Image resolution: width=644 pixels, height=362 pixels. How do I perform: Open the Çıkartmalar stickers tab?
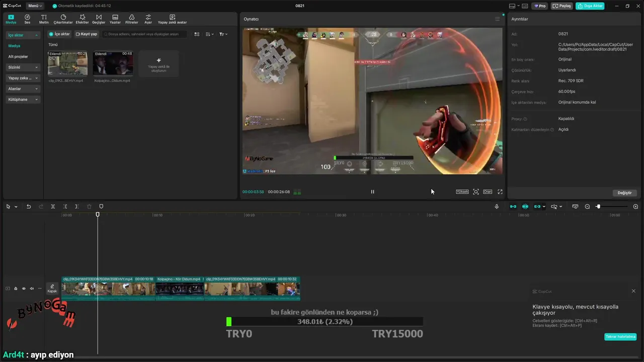coord(63,19)
